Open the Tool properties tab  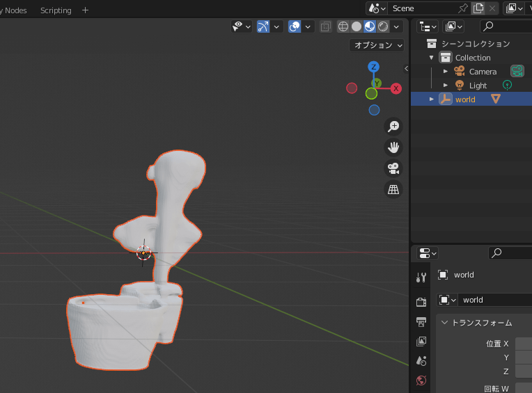(421, 278)
